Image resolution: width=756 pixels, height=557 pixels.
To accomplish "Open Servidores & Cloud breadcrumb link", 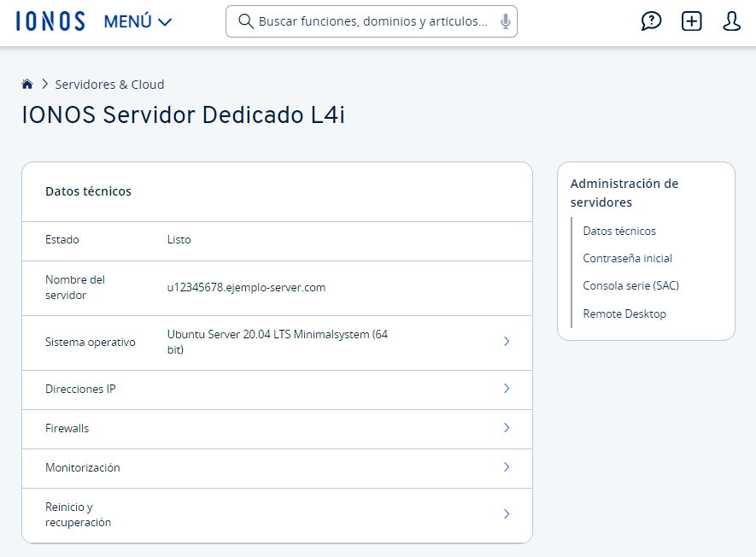I will coord(109,85).
